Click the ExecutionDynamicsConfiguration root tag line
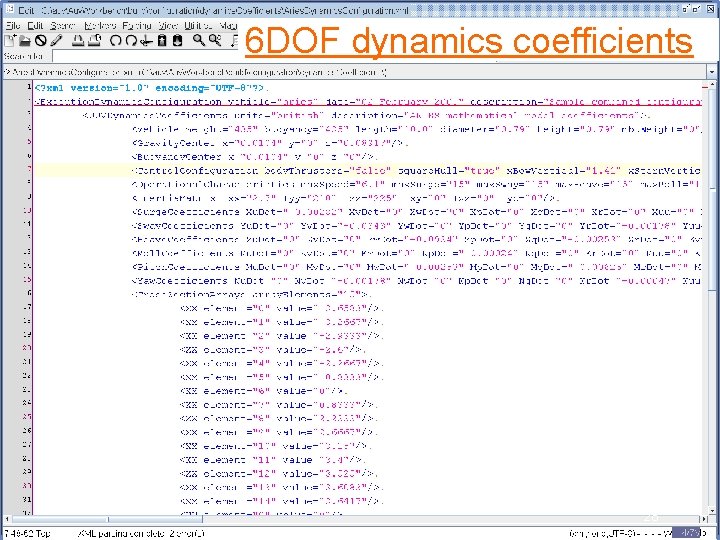Viewport: 720px width, 540px height. pos(368,101)
